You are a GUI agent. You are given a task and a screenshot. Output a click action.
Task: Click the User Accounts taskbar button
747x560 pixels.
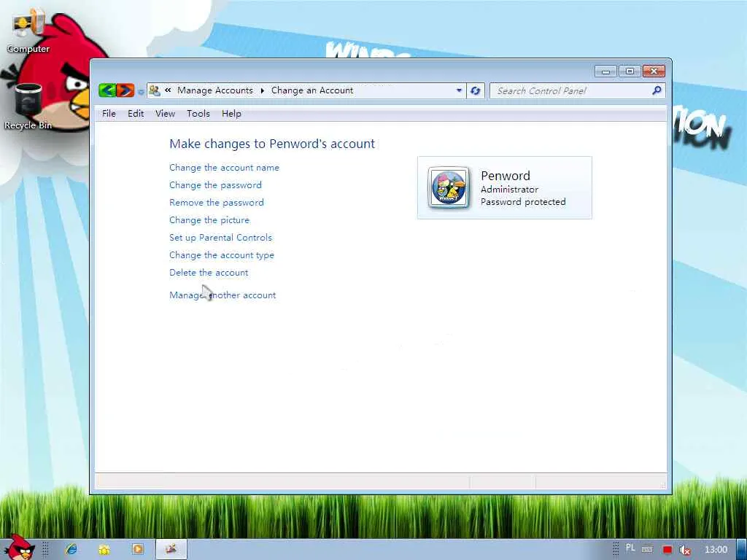tap(171, 549)
